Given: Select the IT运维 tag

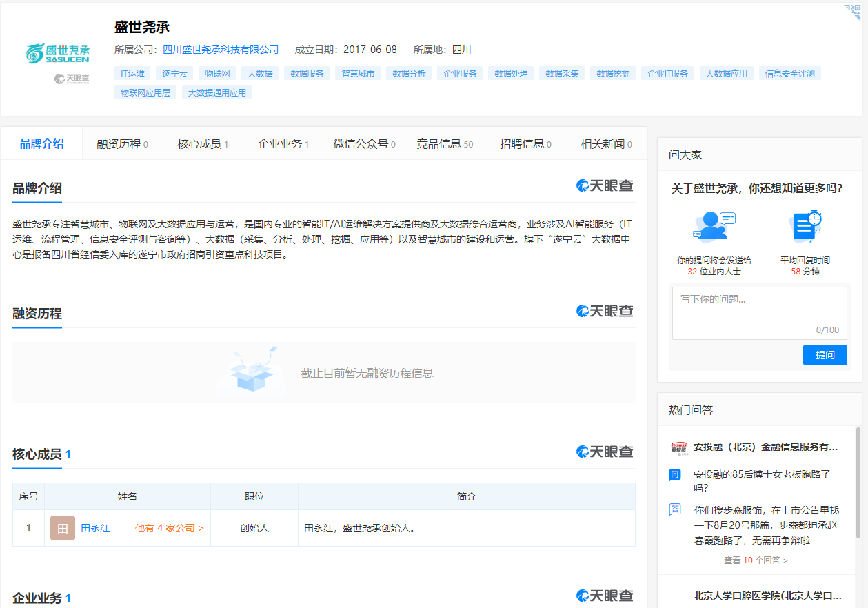Looking at the screenshot, I should pos(132,73).
